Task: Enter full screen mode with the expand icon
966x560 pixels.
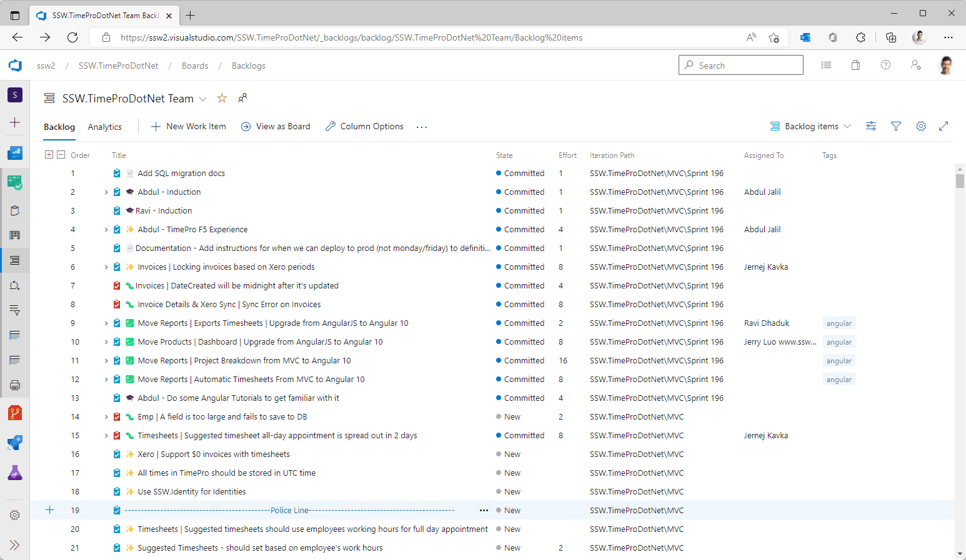Action: coord(944,126)
